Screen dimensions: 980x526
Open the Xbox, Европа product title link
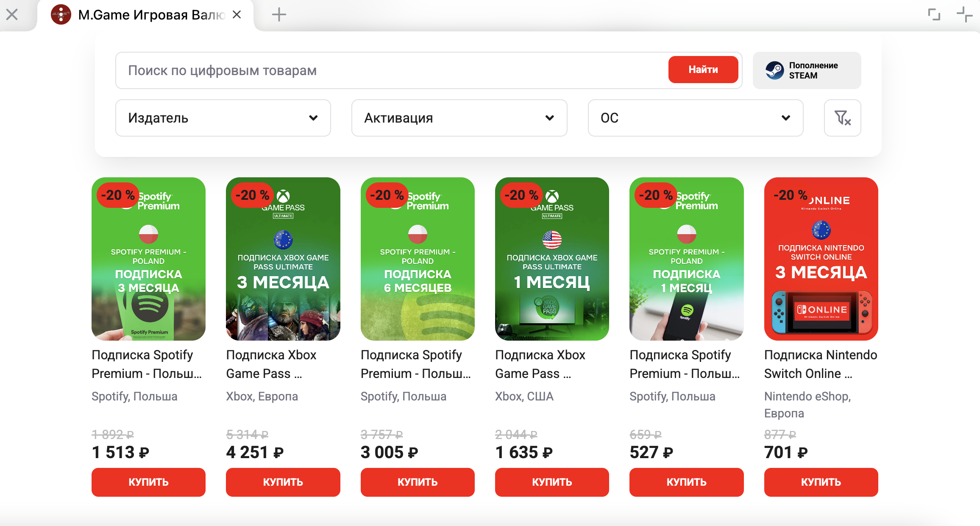click(271, 364)
